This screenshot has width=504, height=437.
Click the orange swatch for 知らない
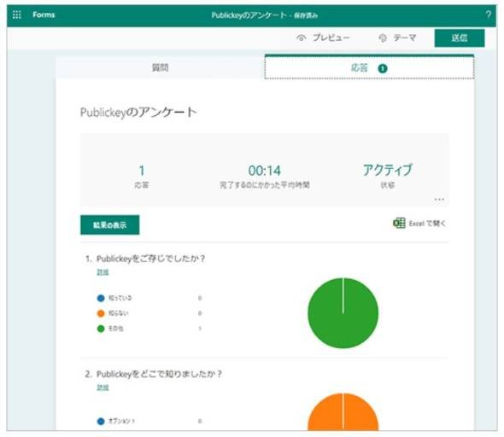click(x=101, y=313)
